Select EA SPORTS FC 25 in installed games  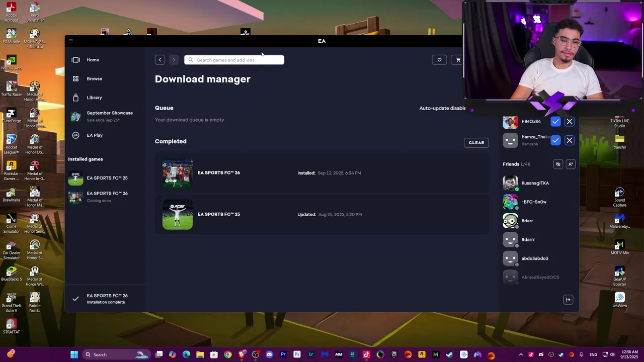click(105, 178)
